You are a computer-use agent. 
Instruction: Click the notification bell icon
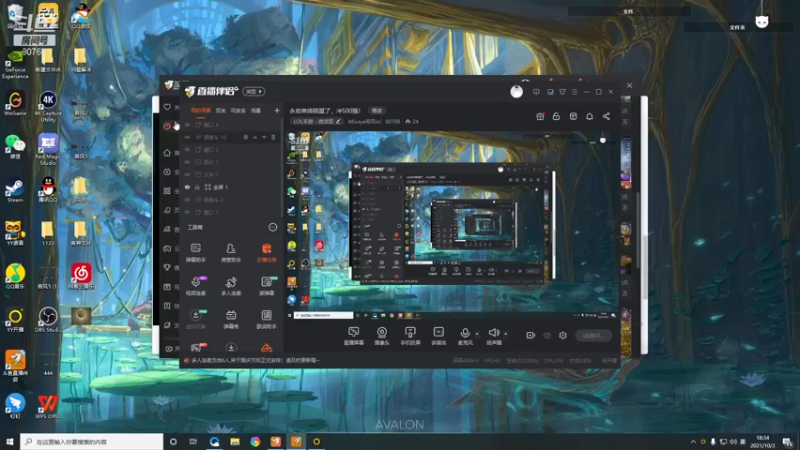point(589,116)
